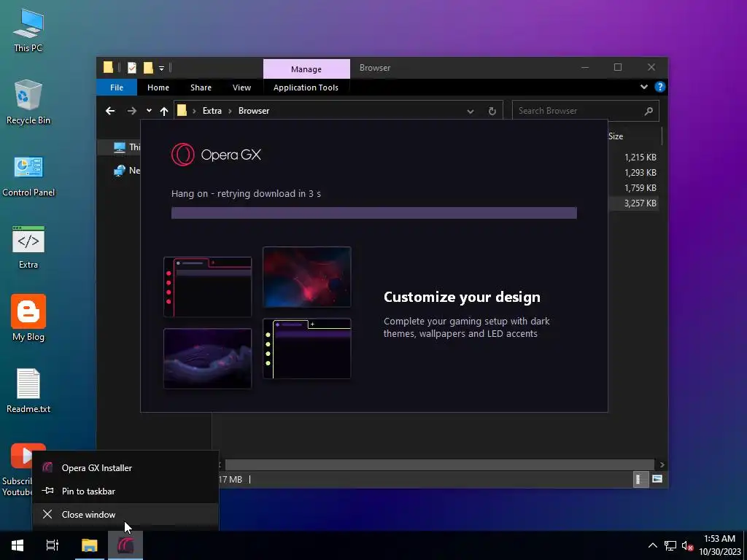Open Quick Access Toolbar customize dropdown
The width and height of the screenshot is (747, 560).
[161, 68]
